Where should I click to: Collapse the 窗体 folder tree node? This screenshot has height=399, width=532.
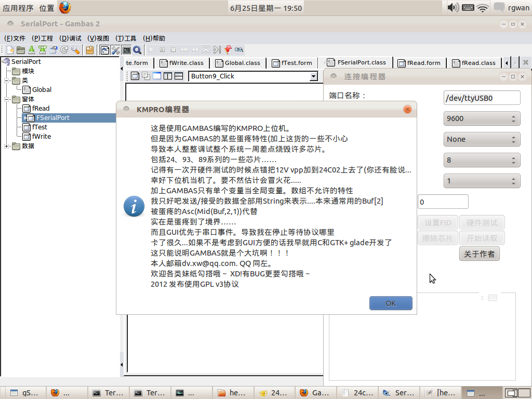(6, 99)
